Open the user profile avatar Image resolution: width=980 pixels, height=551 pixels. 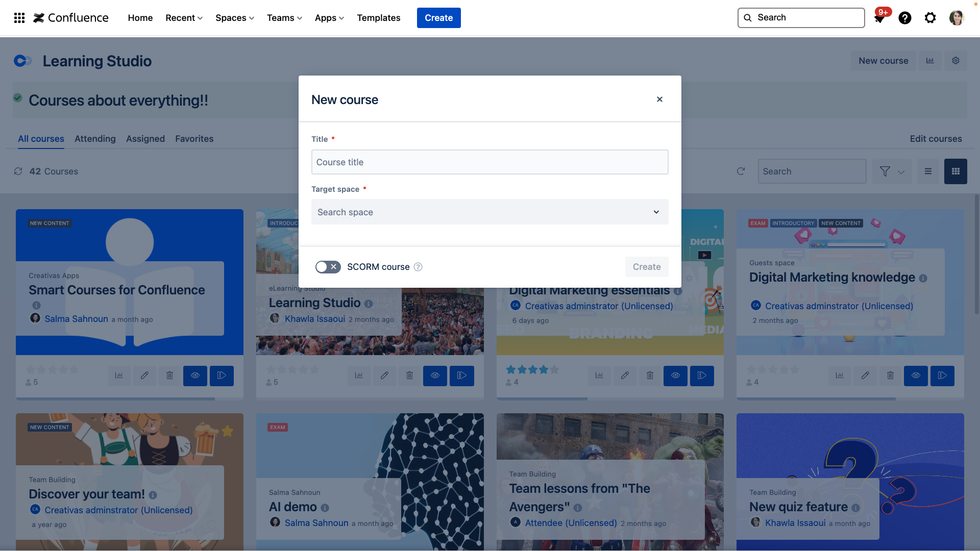coord(957,18)
